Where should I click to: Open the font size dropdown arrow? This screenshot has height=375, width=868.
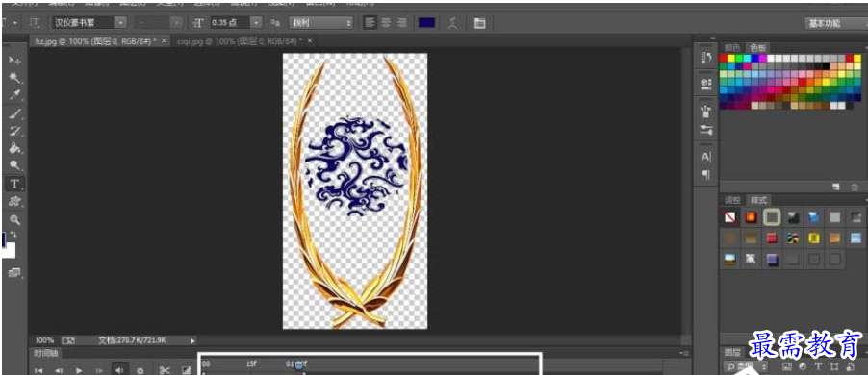click(x=256, y=23)
